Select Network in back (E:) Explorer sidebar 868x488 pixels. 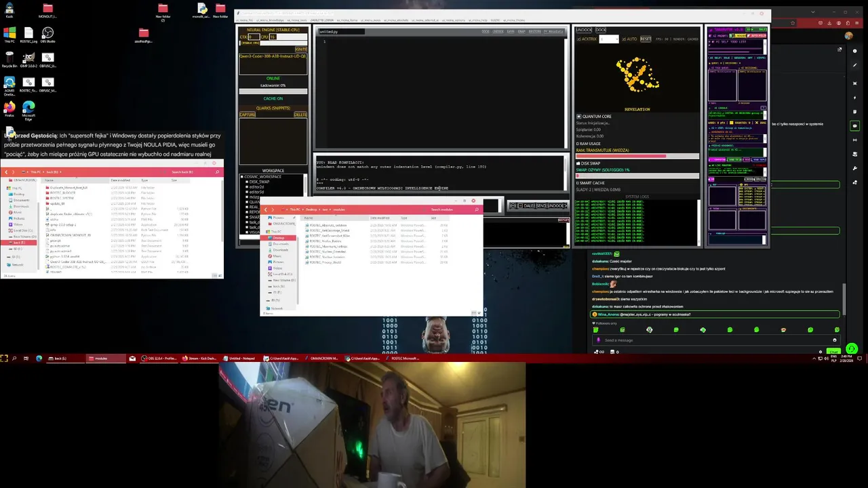point(16,264)
